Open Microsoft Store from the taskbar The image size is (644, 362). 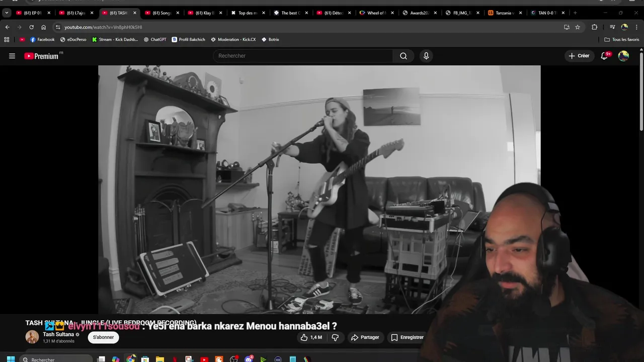[x=145, y=359]
